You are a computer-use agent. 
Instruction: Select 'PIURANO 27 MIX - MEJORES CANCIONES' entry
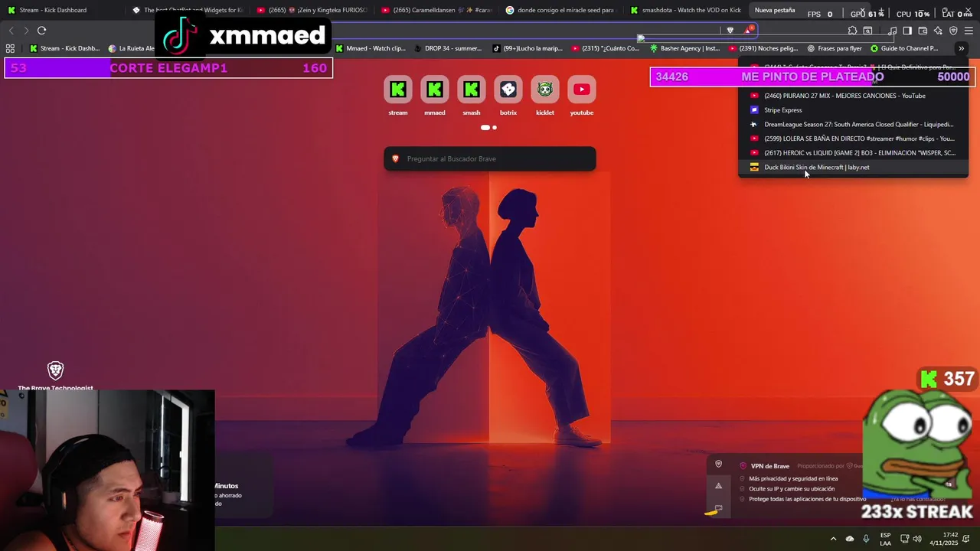pos(853,96)
